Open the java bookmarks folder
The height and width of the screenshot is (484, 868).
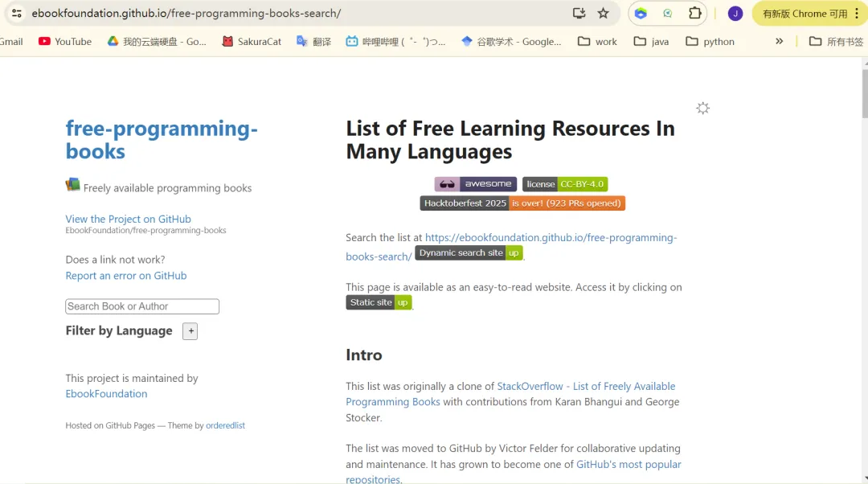(x=651, y=42)
